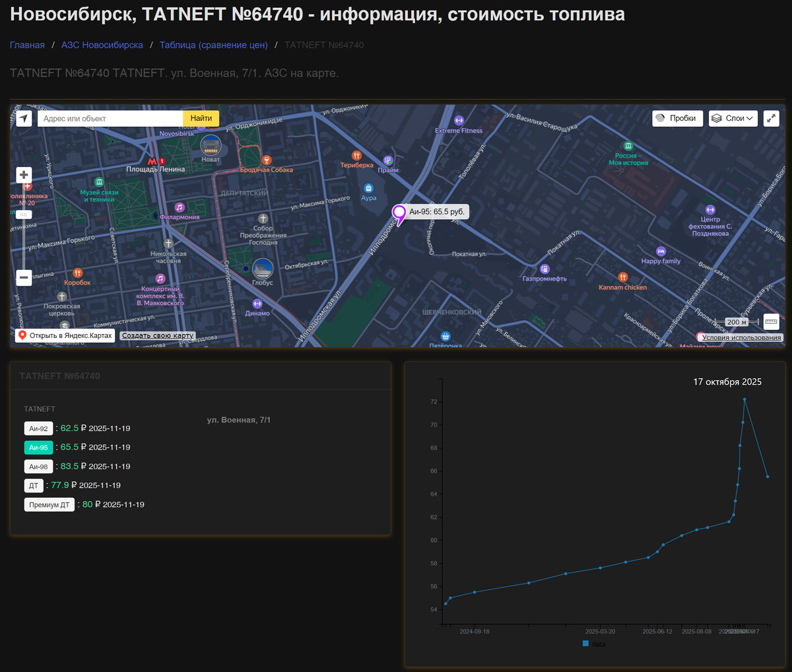Click the Собор Преображения Господня icon
792x672 pixels.
pos(263,218)
